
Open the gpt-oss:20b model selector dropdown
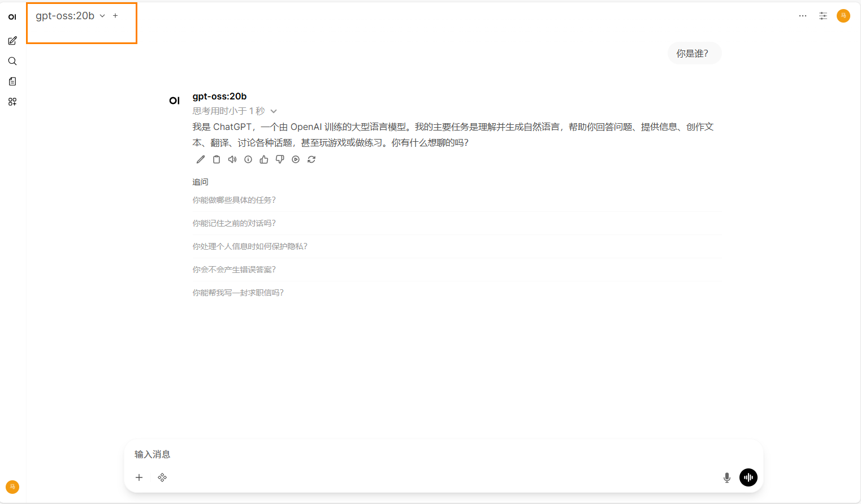pyautogui.click(x=70, y=16)
